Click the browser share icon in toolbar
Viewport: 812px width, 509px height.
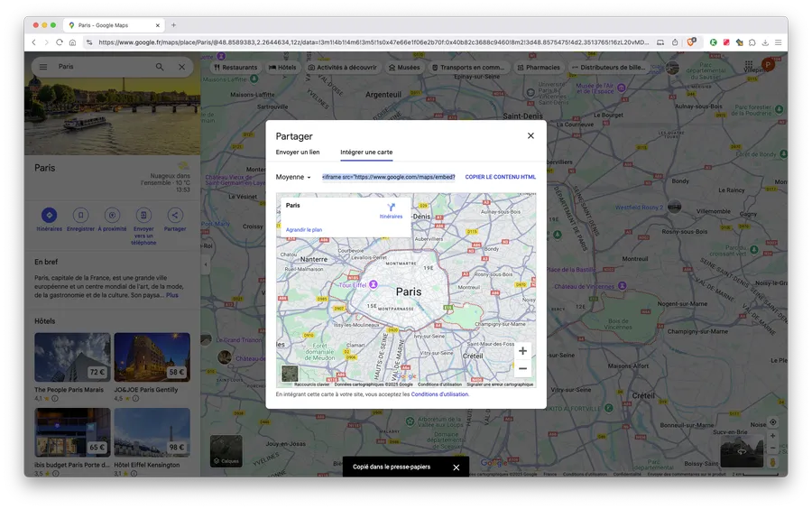click(x=675, y=42)
